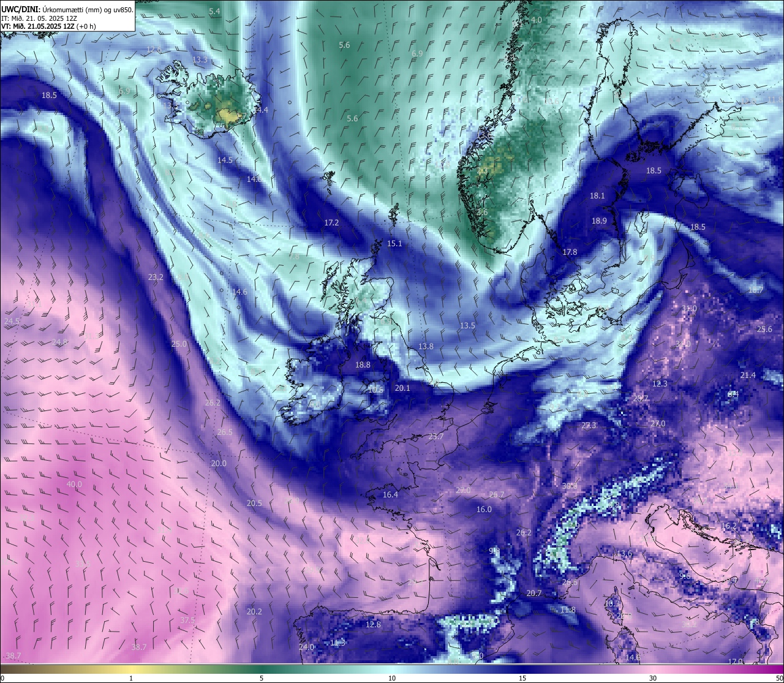Click the 13.3 value north of Iceland
784x683 pixels.
tap(200, 60)
